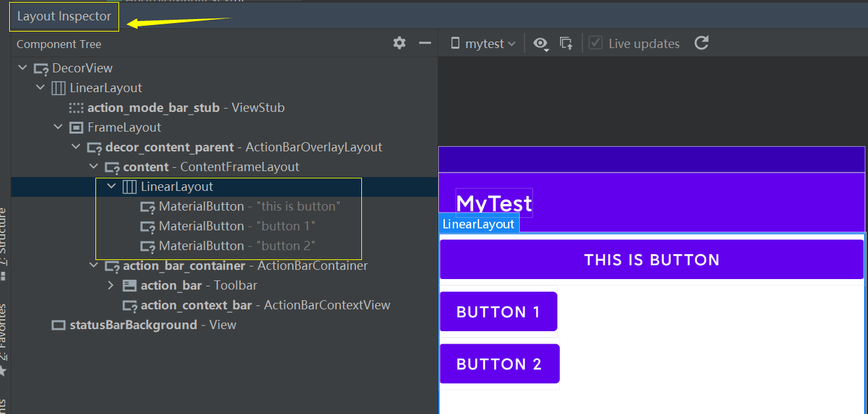The width and height of the screenshot is (868, 414).
Task: Select statusBarBackground View row
Action: pos(224,324)
